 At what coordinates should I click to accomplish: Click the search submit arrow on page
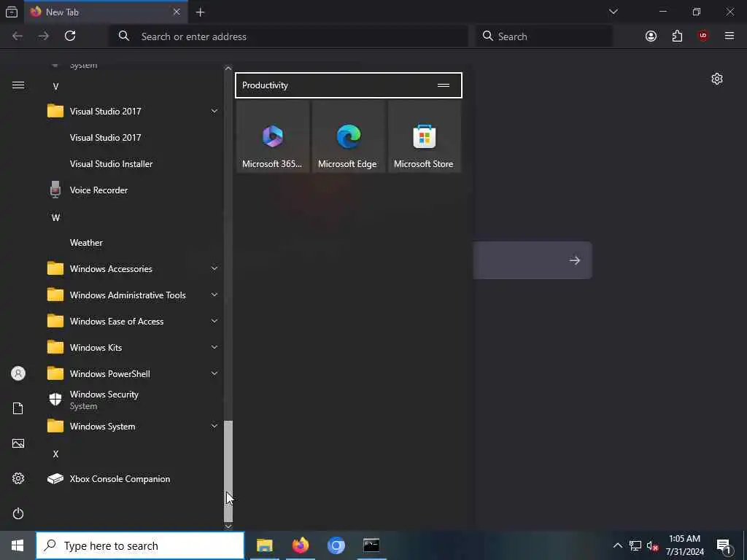pyautogui.click(x=575, y=260)
